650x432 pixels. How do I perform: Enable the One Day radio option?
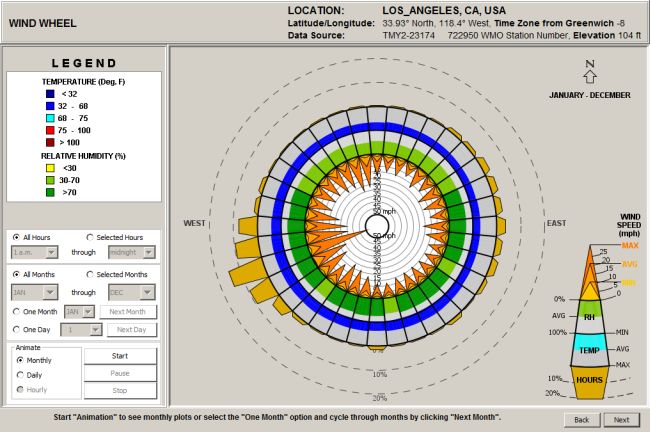tap(16, 330)
